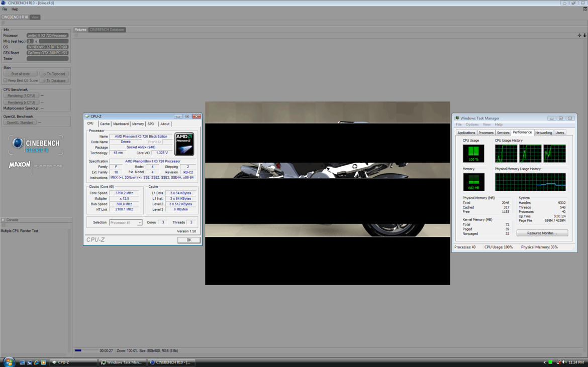
Task: Open the Mainboard tab in CPU-Z
Action: (x=121, y=124)
